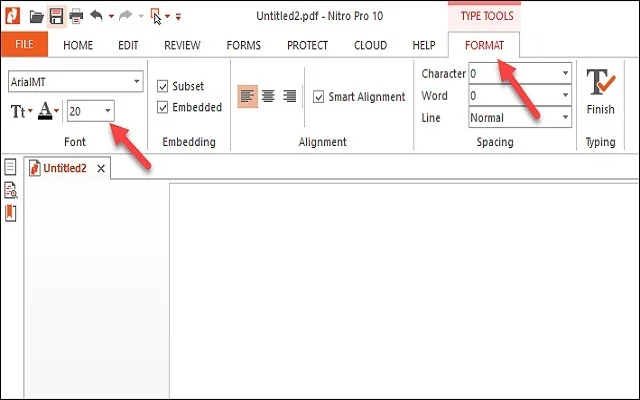Click the Nitro Pro application logo icon
This screenshot has height=400, width=640.
pyautogui.click(x=12, y=16)
